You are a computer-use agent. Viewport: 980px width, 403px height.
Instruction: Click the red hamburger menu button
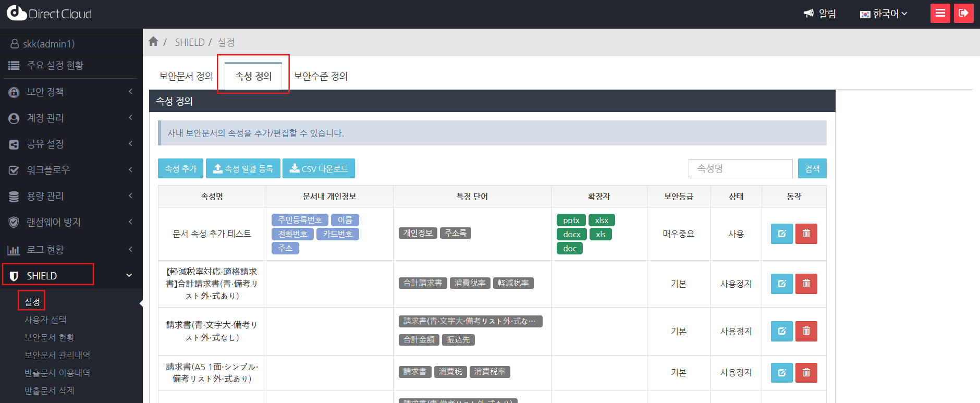pos(940,13)
